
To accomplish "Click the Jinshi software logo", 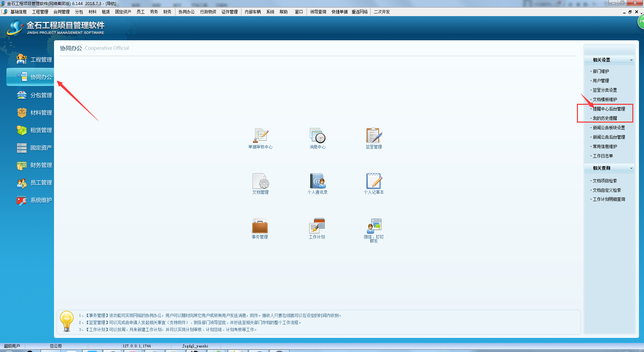I will tap(55, 28).
